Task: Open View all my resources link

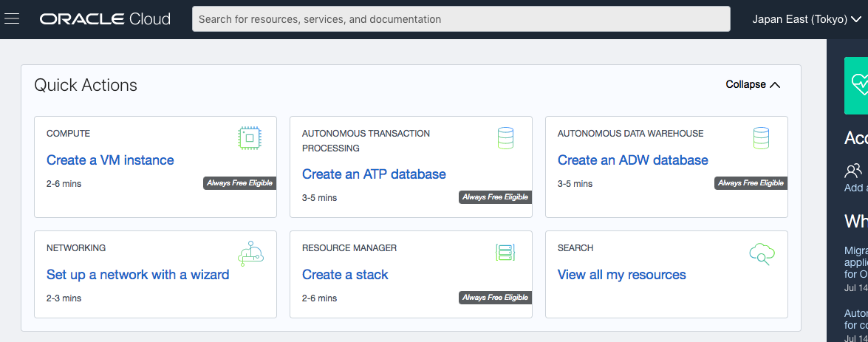Action: point(621,275)
